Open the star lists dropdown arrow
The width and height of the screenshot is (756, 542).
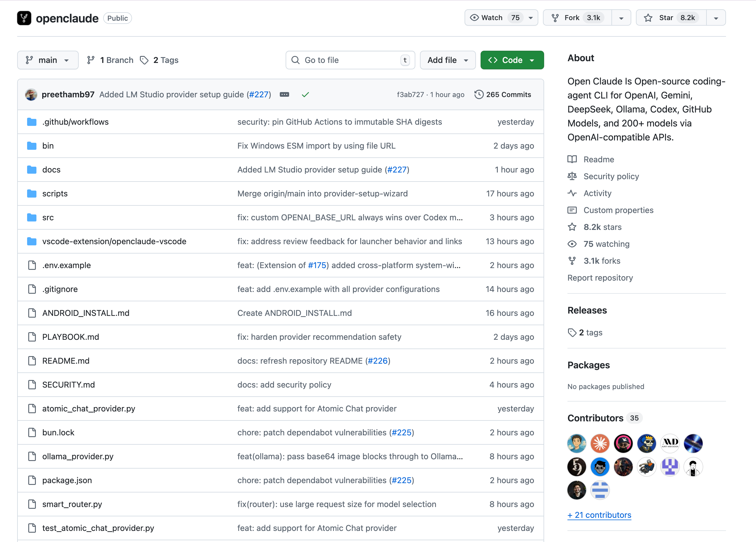[x=716, y=18]
